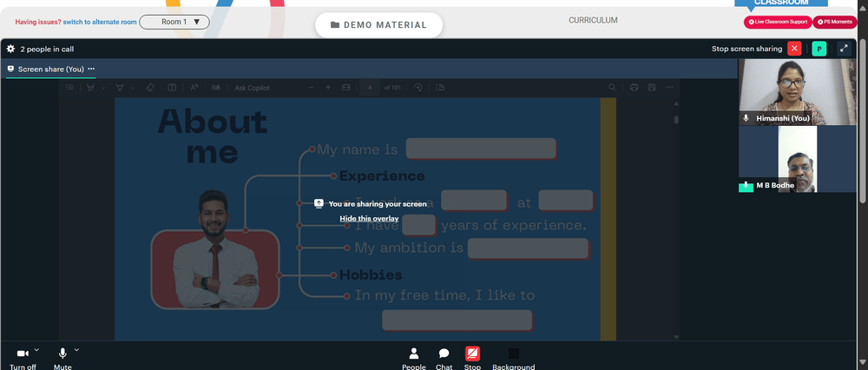Open the People panel
Viewport: 868px width, 370px height.
click(413, 359)
